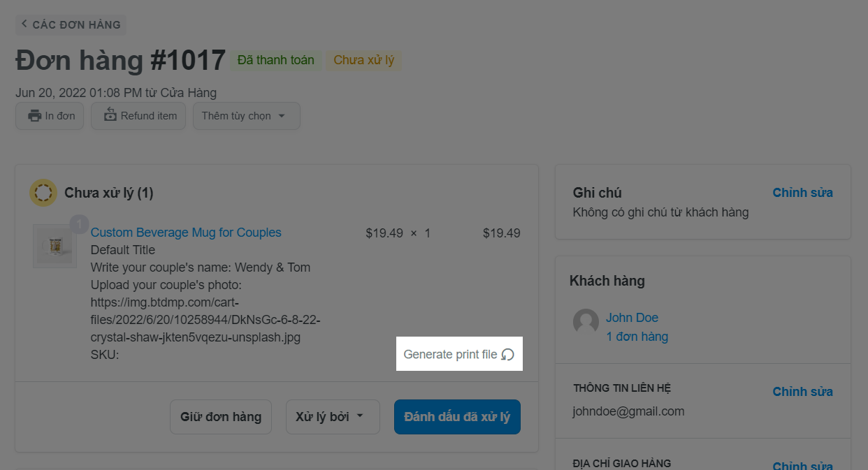Open the Custom Beverage Mug for Couples link
Screen dimensions: 868x470
click(186, 233)
